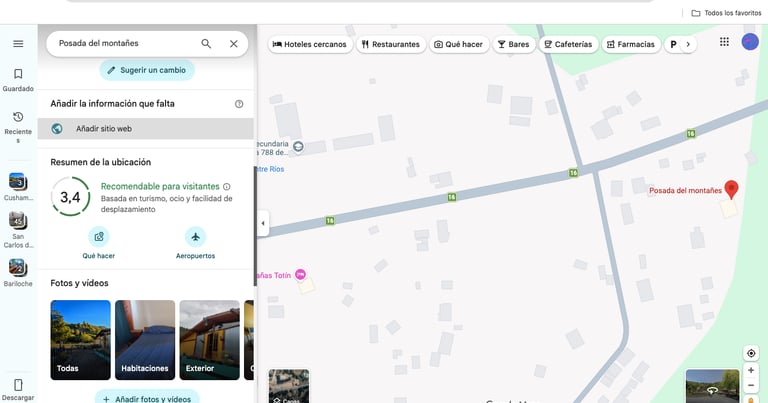Zoom in with the plus button
768x403 pixels.
pyautogui.click(x=751, y=370)
